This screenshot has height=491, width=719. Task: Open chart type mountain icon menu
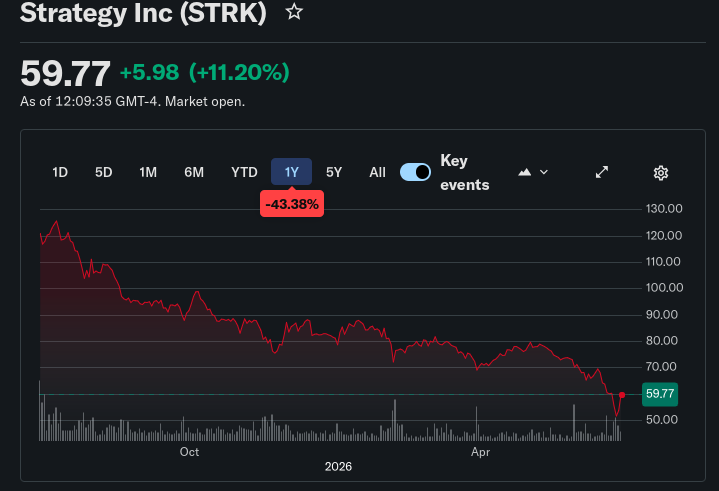pos(533,172)
